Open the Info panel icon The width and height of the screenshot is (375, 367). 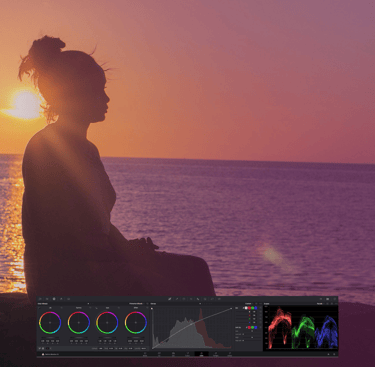(335, 299)
